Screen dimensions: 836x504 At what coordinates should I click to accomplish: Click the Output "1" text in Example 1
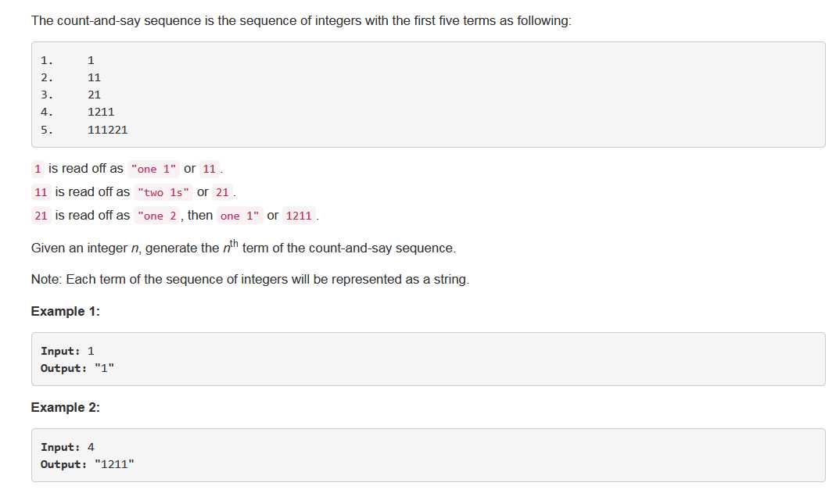tap(77, 368)
